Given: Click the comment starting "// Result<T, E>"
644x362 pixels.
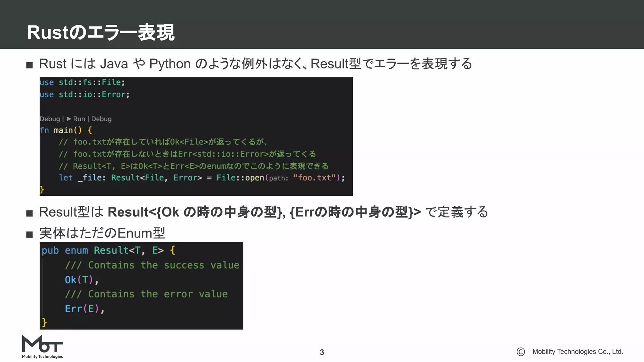Looking at the screenshot, I should pos(194,166).
